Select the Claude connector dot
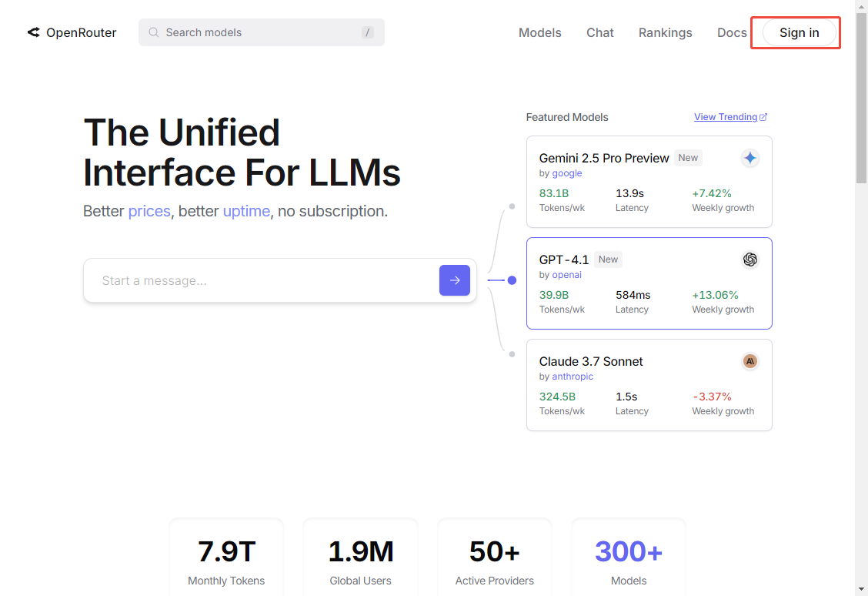 pyautogui.click(x=512, y=354)
